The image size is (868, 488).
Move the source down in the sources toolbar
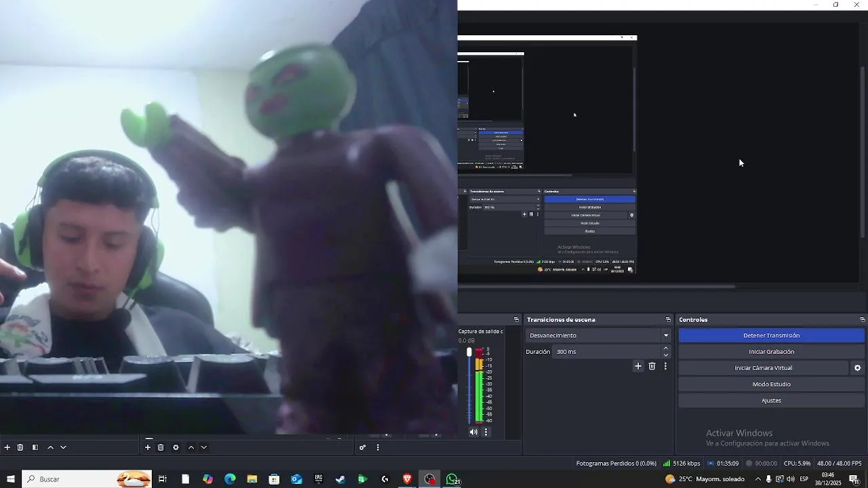click(203, 447)
